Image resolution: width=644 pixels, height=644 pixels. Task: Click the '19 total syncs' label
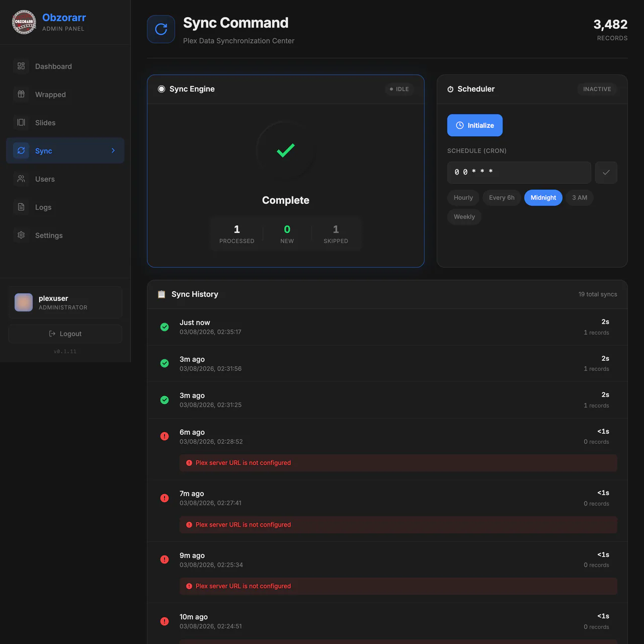tap(598, 294)
